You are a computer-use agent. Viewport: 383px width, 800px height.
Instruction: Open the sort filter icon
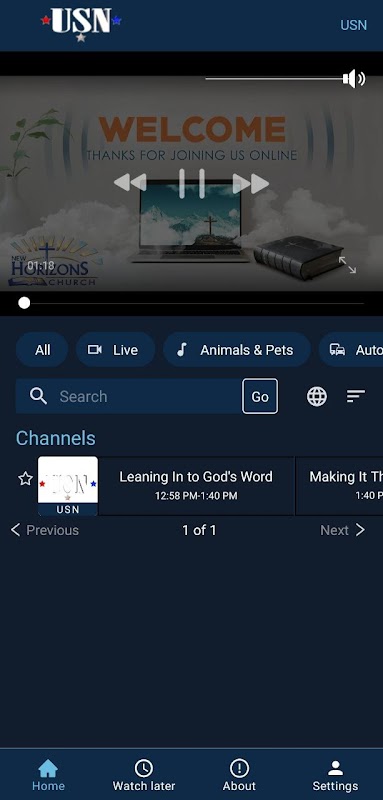tap(355, 396)
